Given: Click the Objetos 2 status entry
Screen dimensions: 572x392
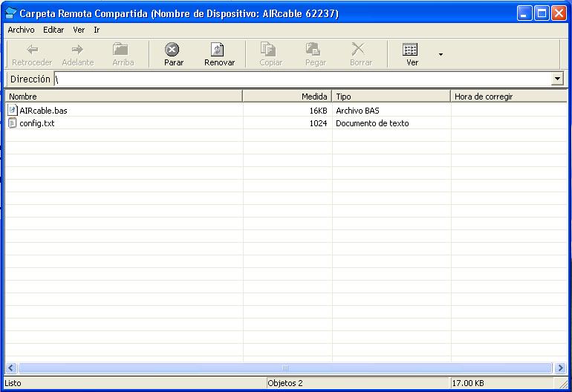Looking at the screenshot, I should point(285,383).
